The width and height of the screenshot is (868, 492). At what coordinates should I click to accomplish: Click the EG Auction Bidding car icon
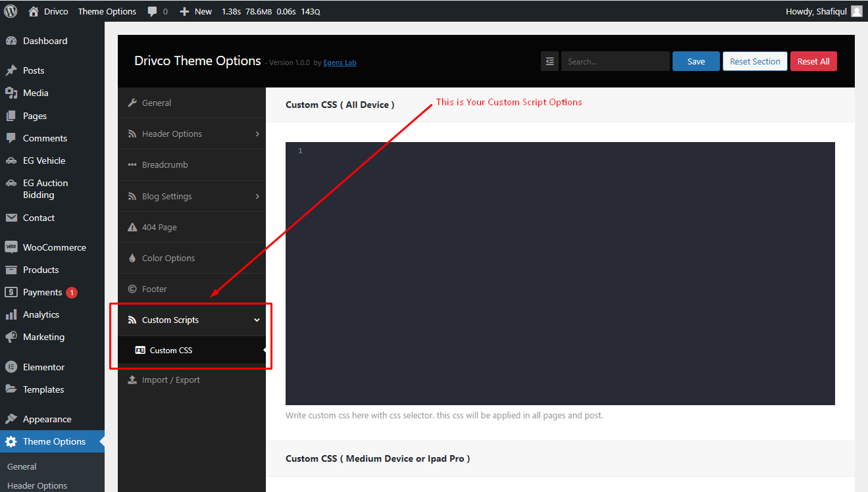click(11, 183)
